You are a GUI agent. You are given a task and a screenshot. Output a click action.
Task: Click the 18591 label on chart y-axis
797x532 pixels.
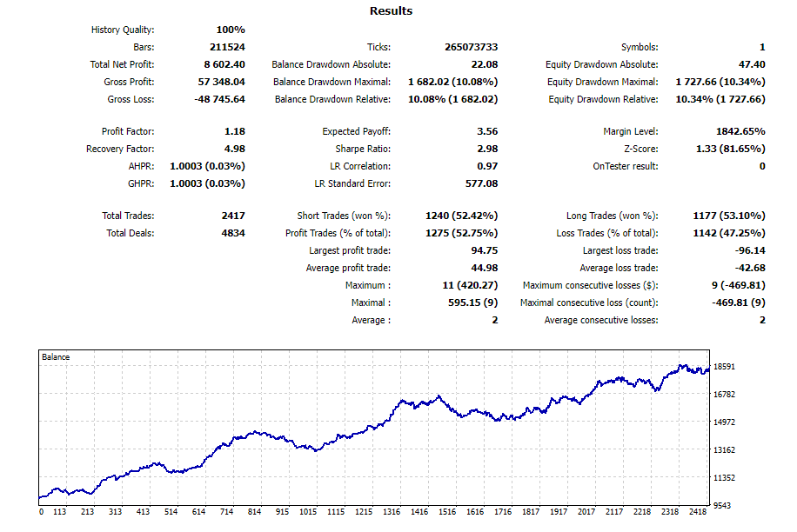(x=724, y=367)
